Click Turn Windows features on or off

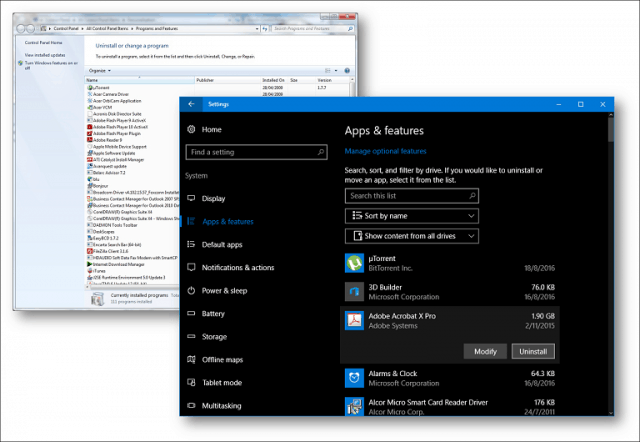click(x=51, y=65)
